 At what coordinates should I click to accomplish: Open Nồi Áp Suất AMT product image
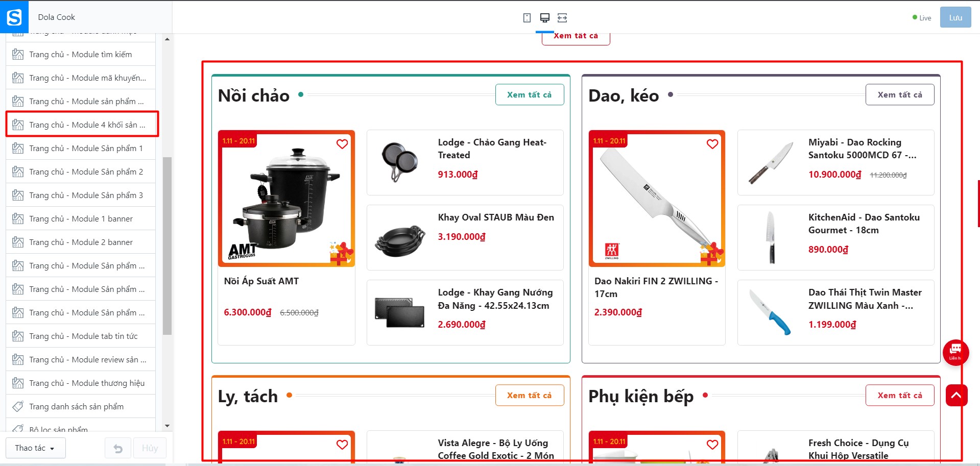click(286, 199)
